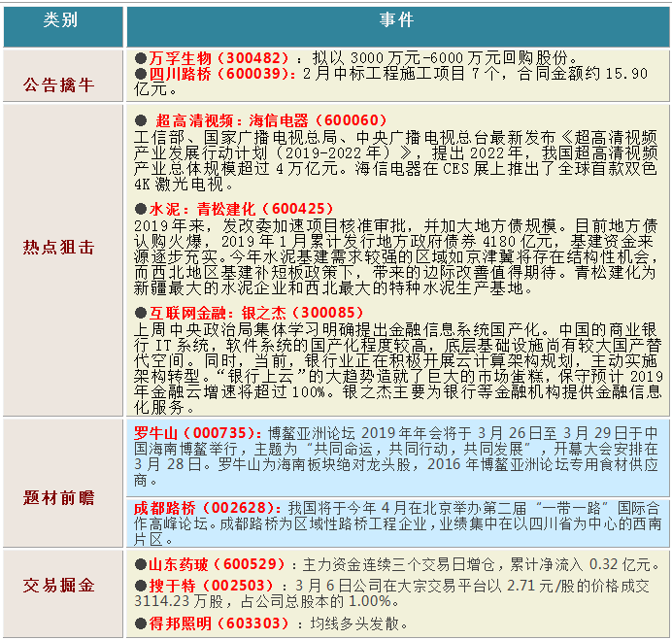Click text 4K激光电视
Viewport: 672px width, 640px height.
pyautogui.click(x=179, y=185)
